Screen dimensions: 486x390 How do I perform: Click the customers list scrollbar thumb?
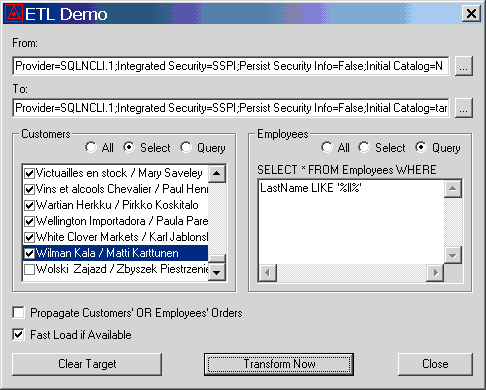coord(217,259)
